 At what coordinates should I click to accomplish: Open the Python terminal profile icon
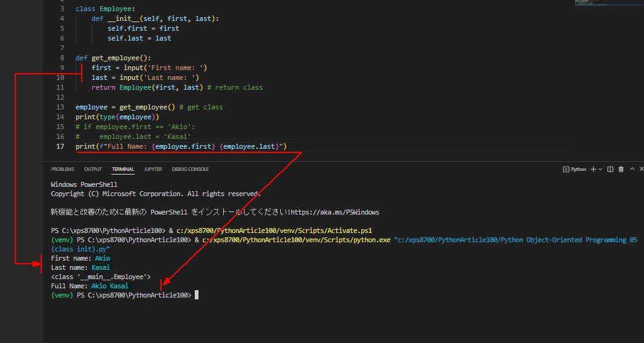(x=566, y=169)
